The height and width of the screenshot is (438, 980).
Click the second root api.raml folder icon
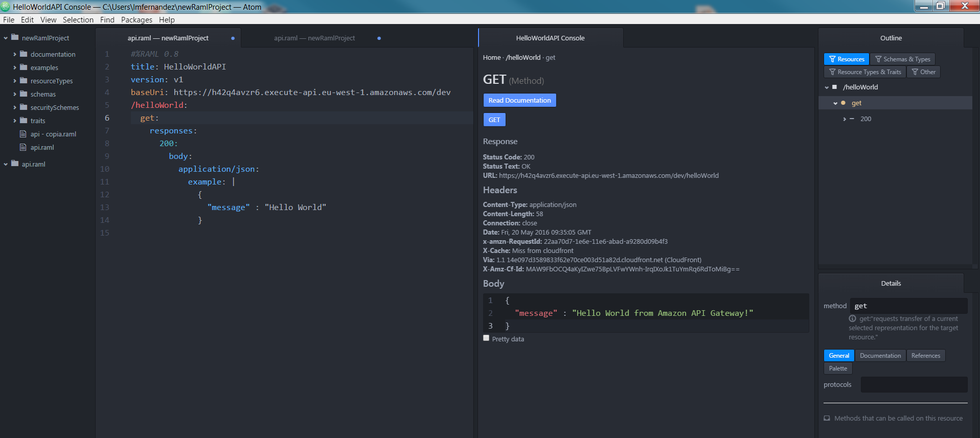click(15, 164)
